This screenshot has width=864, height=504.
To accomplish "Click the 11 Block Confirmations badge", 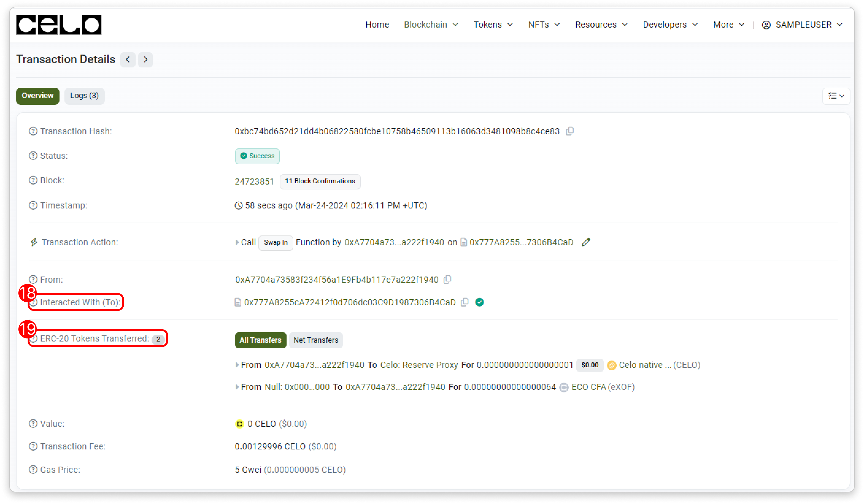I will point(320,181).
